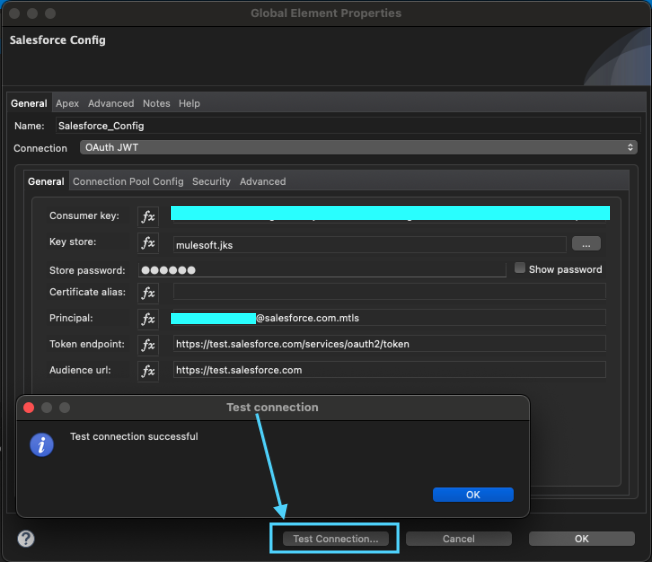653x565 pixels.
Task: Switch to the Apex tab
Action: coord(67,103)
